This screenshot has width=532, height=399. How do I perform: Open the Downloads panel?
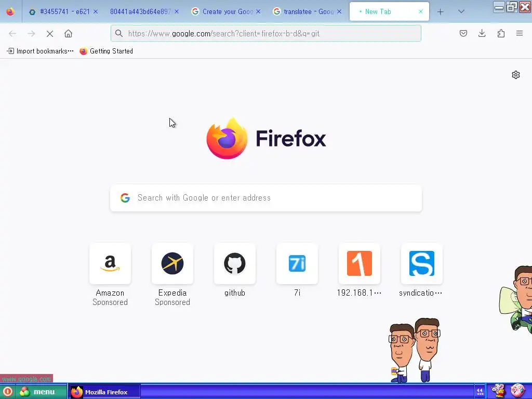(482, 33)
